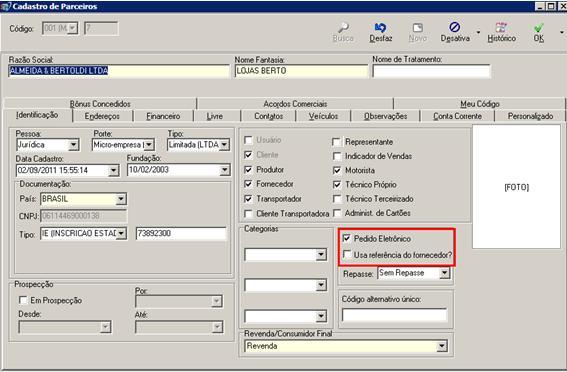Screen dimensions: 567x372
Task: Open the arrow menu next to Desativa
Action: pos(478,32)
